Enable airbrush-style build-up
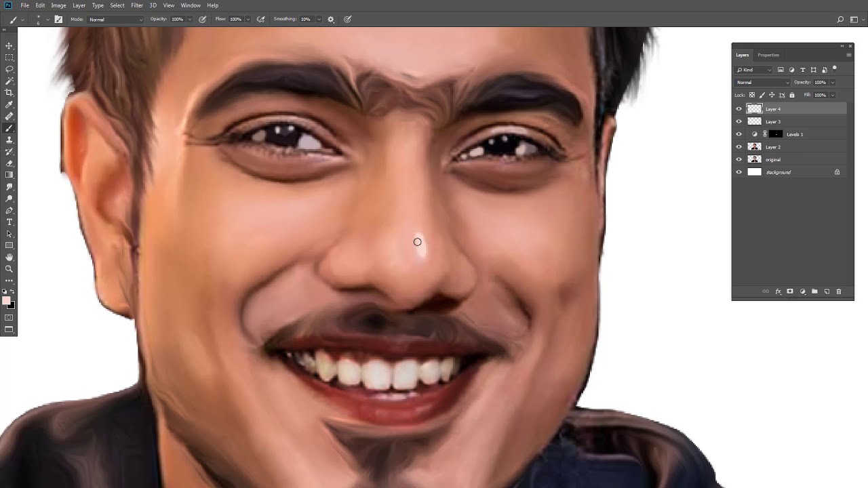 [x=260, y=19]
